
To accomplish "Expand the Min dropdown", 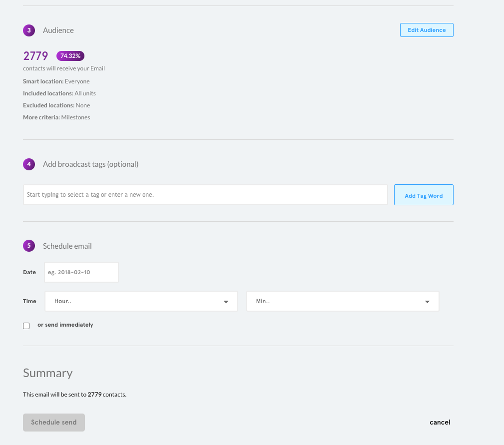I will (343, 302).
